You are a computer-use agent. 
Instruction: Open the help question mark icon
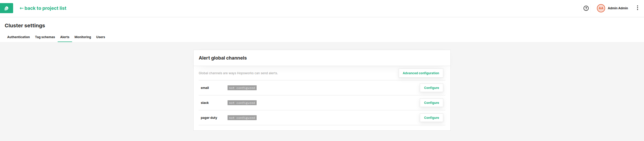tap(586, 8)
